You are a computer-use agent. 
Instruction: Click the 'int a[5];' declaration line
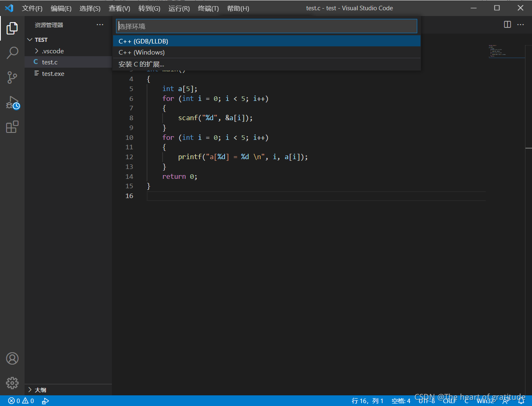180,89
